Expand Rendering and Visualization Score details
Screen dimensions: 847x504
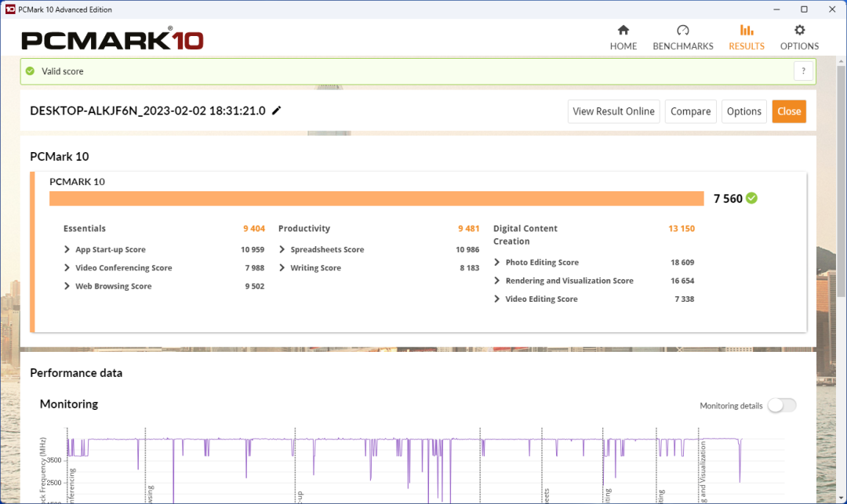tap(497, 281)
